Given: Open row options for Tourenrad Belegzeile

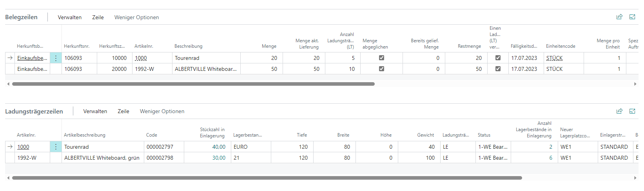Looking at the screenshot, I should [56, 58].
